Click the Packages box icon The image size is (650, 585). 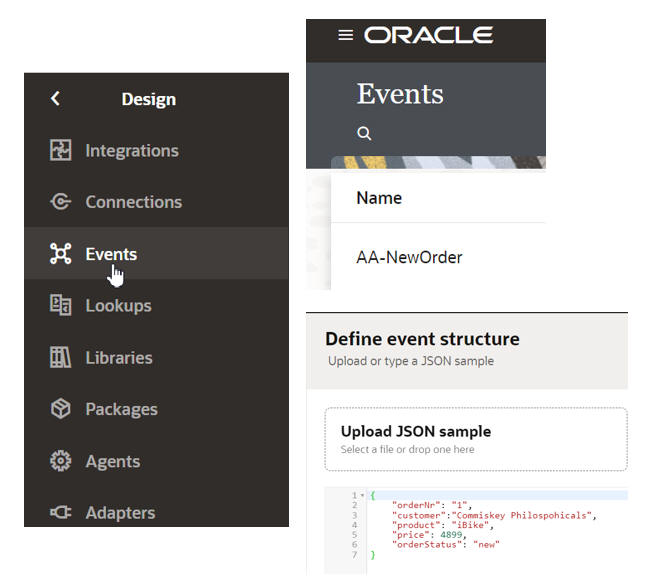pyautogui.click(x=61, y=409)
